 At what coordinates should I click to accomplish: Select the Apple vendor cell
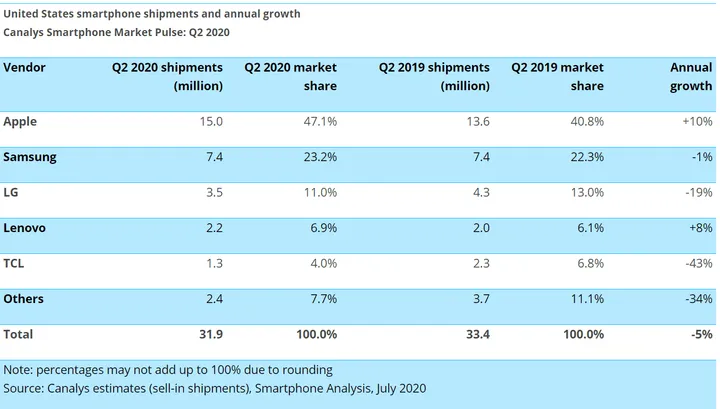click(20, 122)
